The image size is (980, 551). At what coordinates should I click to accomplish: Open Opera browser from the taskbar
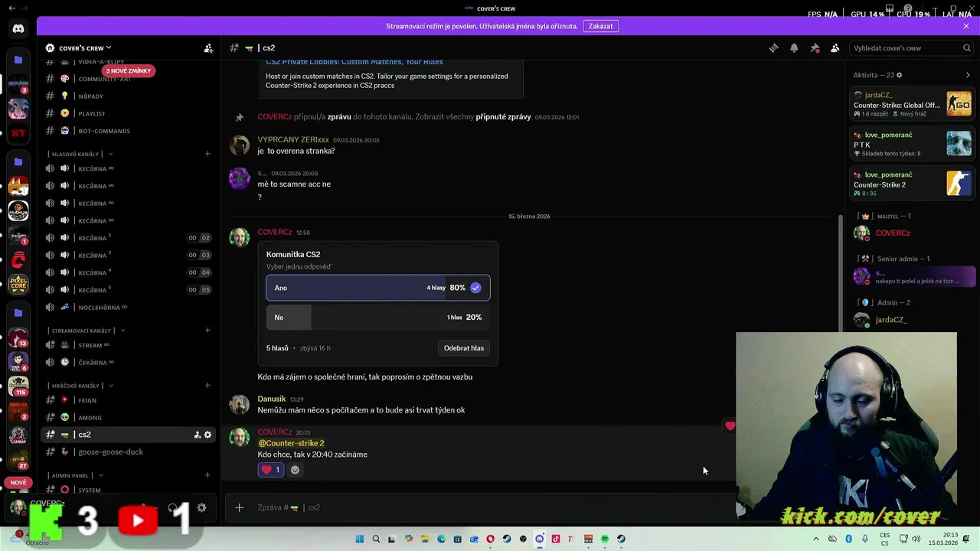click(x=490, y=539)
